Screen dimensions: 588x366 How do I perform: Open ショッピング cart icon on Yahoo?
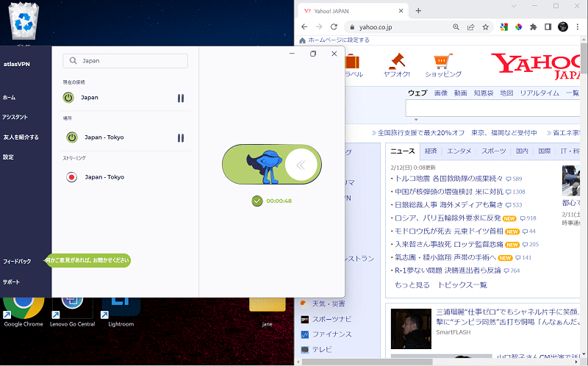(x=443, y=65)
